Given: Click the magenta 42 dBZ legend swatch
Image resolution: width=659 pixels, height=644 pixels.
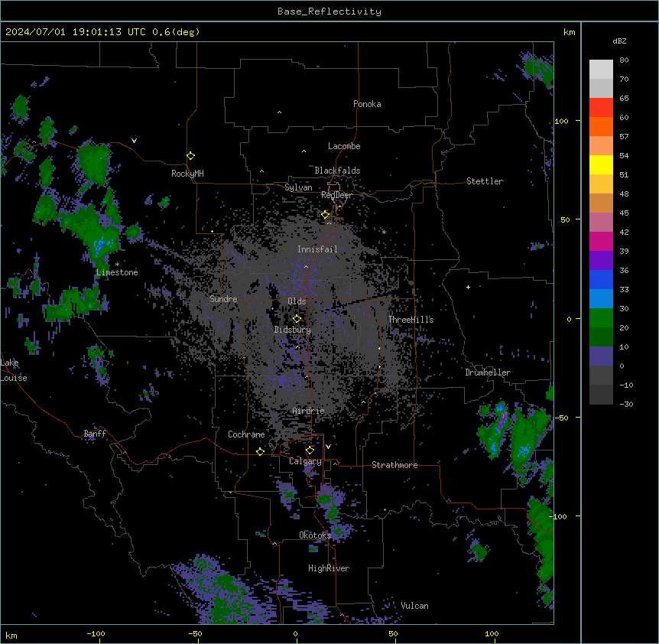Looking at the screenshot, I should tap(601, 241).
